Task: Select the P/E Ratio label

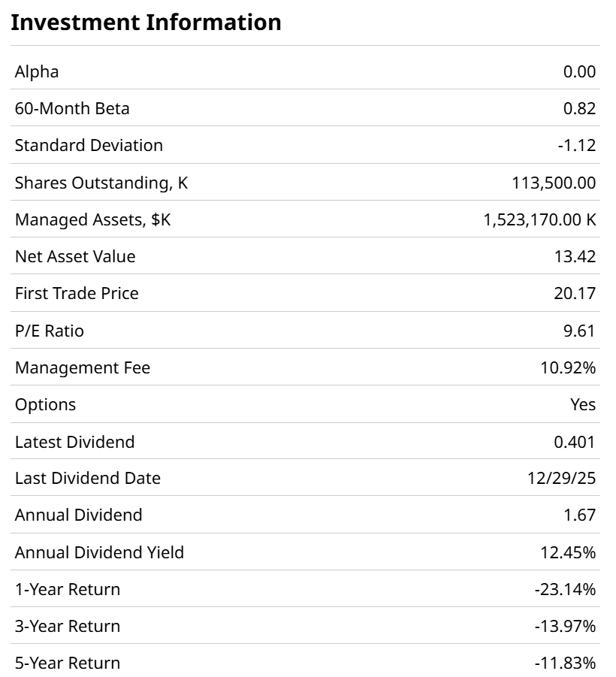Action: 50,331
